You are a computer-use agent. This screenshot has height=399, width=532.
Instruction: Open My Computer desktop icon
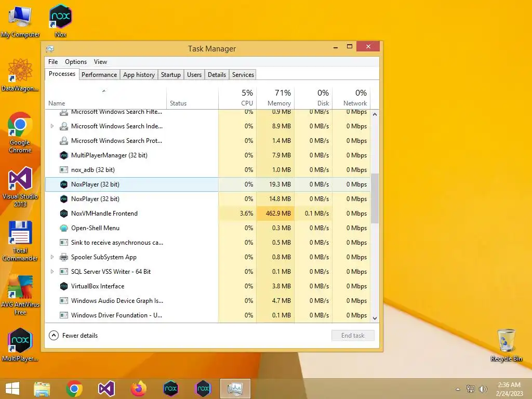point(20,22)
